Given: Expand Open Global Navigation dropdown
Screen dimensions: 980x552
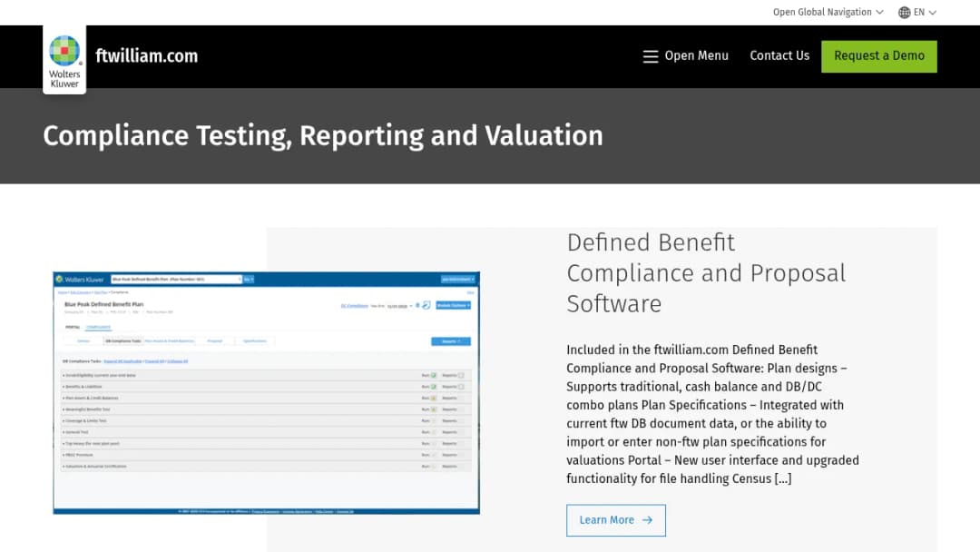Looking at the screenshot, I should [828, 12].
